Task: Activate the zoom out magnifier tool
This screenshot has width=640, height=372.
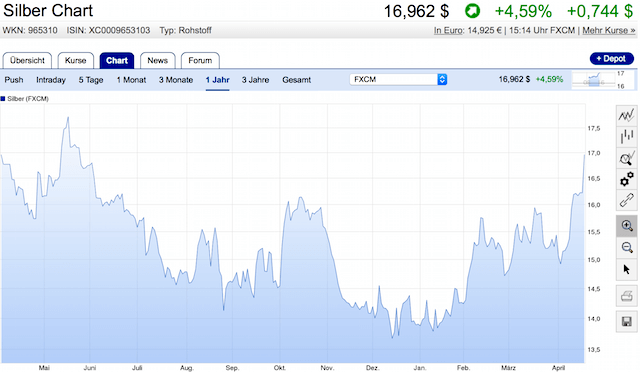Action: tap(626, 247)
